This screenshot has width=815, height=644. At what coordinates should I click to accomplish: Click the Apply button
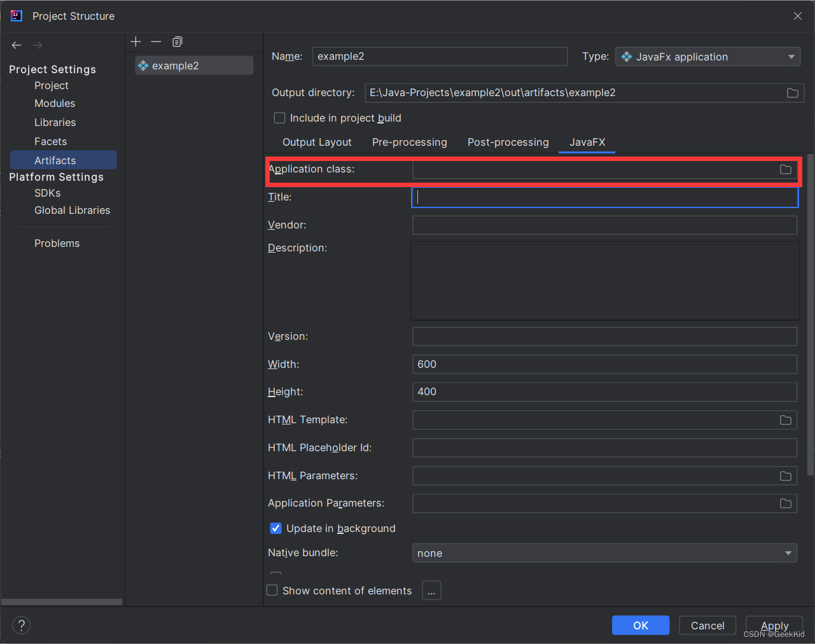[x=774, y=626]
